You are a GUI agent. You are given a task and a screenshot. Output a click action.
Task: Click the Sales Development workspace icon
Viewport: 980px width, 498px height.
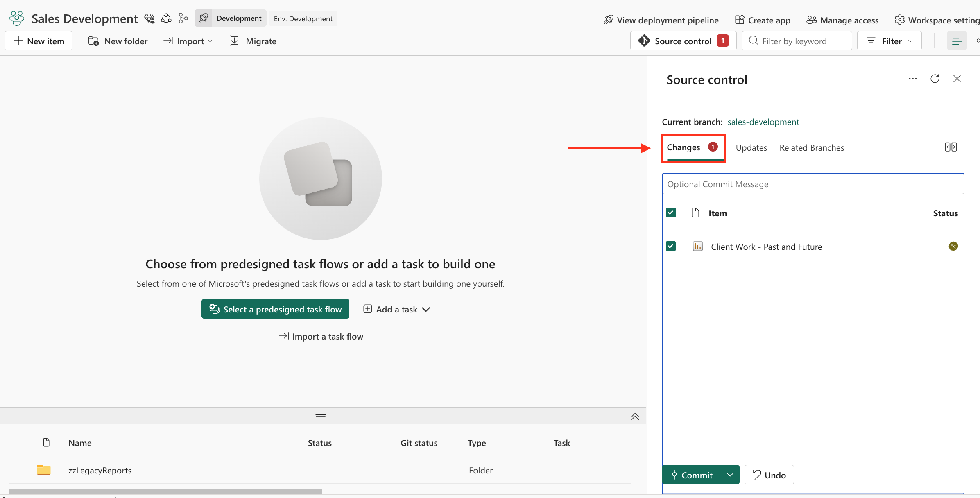click(x=17, y=18)
